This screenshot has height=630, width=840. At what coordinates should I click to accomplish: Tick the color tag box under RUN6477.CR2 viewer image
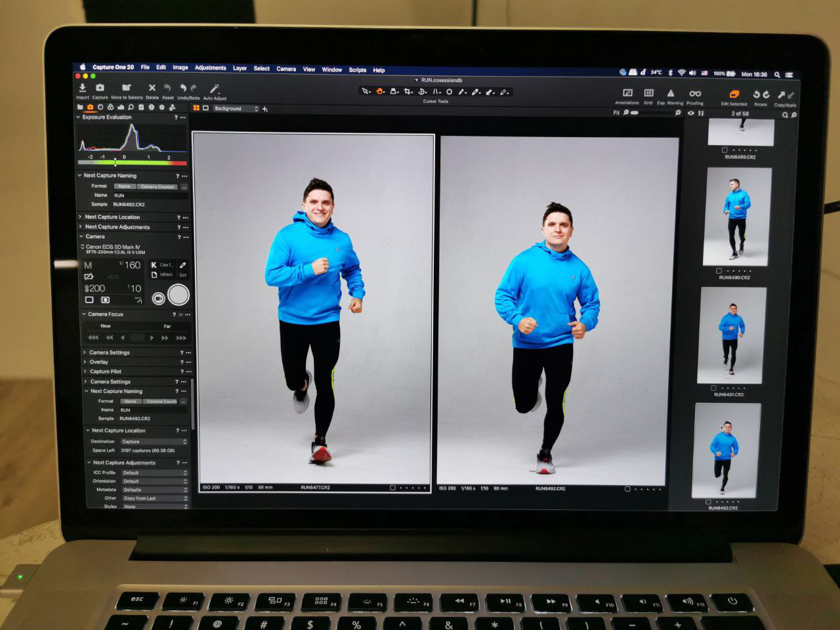[x=392, y=488]
